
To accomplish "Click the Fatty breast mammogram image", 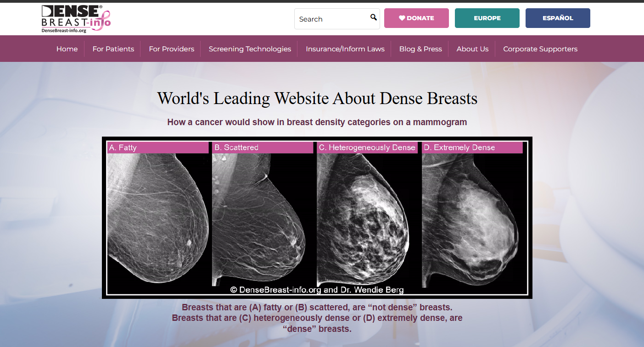I will click(x=158, y=215).
